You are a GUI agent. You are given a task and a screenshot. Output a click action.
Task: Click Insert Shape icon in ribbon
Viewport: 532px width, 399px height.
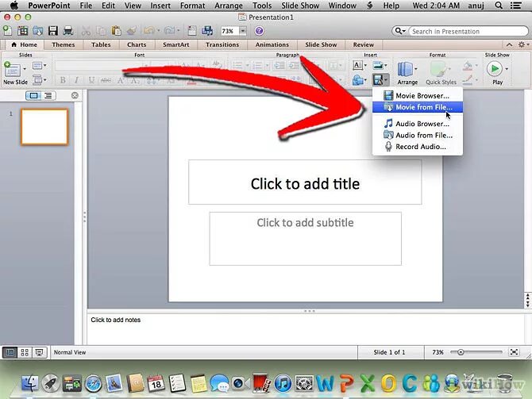(357, 80)
